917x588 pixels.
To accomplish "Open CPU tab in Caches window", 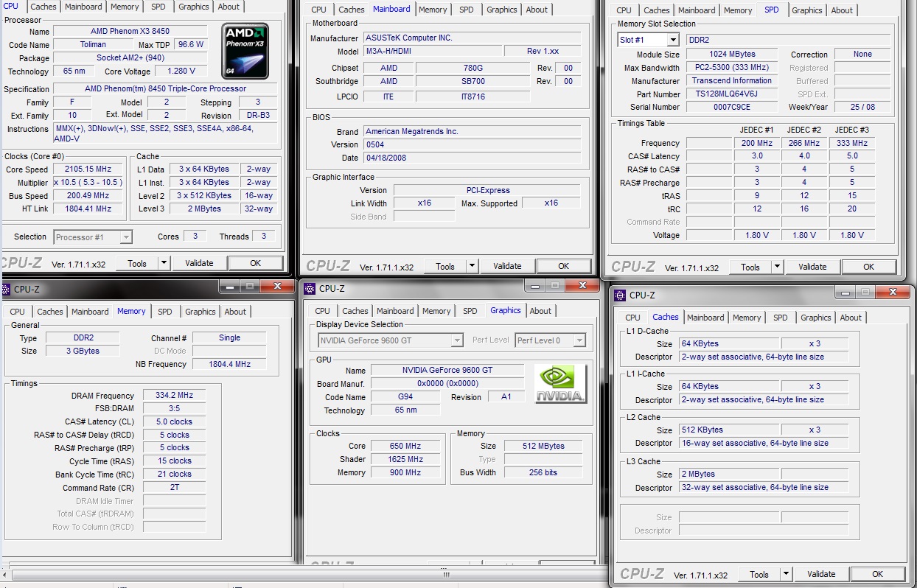I will click(x=632, y=318).
